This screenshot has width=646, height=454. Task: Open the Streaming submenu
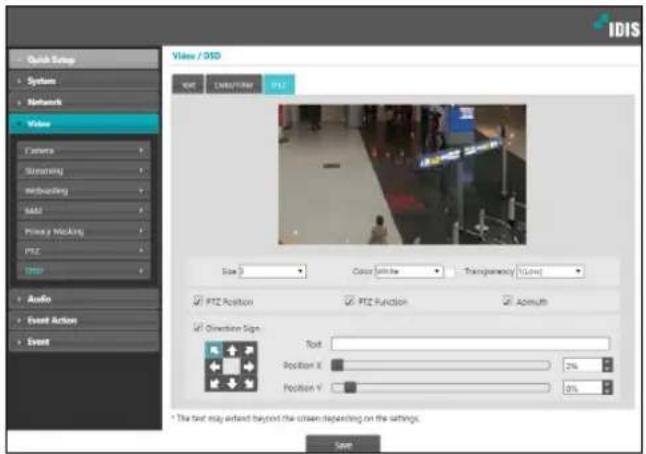click(x=84, y=171)
